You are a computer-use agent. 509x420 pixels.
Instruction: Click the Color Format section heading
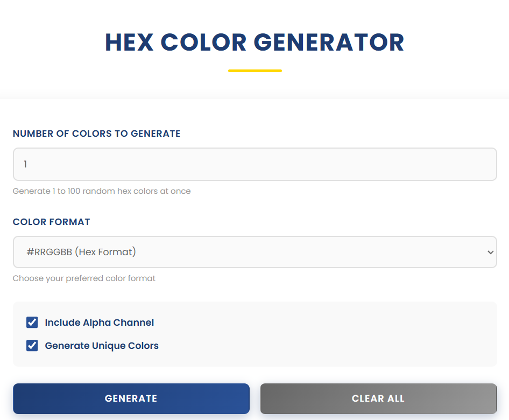point(52,222)
